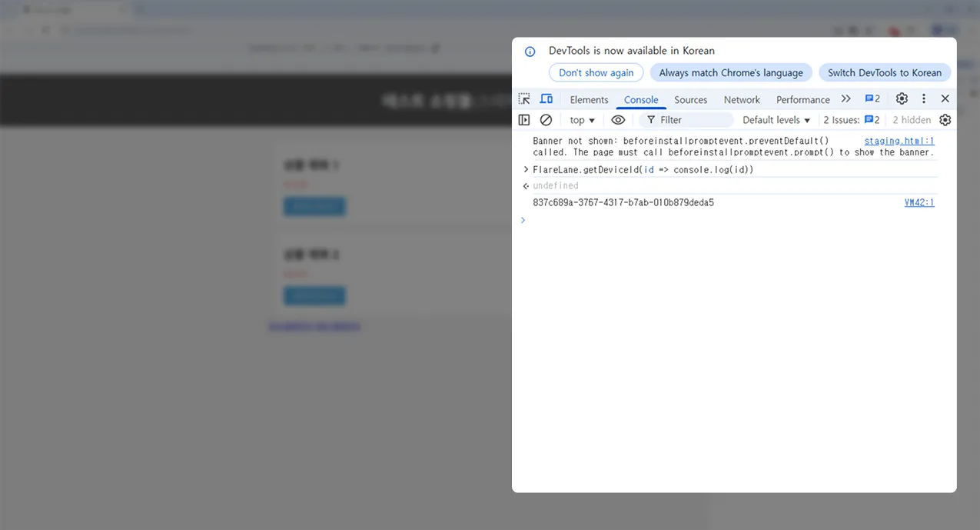Click the first product's blue button on page

[314, 206]
